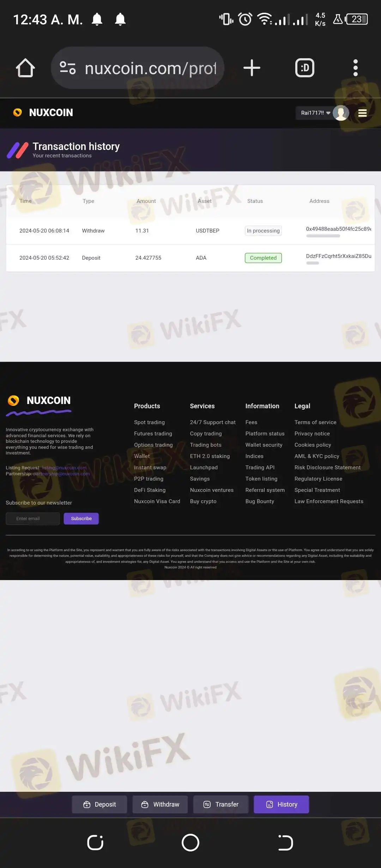Open the hamburger menu in Nuxcoin header
Viewport: 381px width, 868px height.
[362, 113]
